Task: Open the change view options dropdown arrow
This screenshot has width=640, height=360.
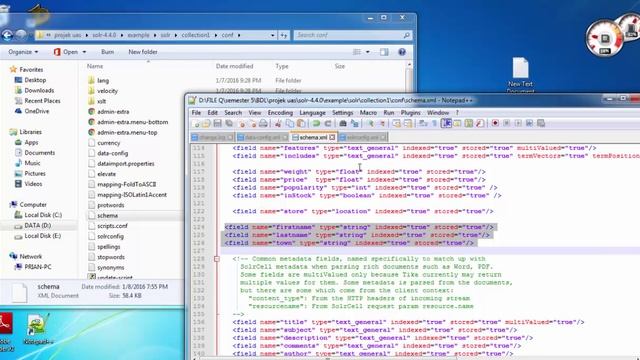Action: pos(368,52)
